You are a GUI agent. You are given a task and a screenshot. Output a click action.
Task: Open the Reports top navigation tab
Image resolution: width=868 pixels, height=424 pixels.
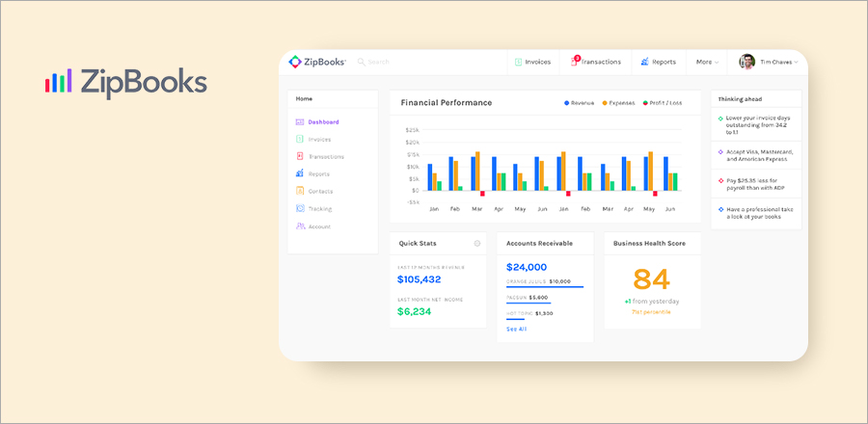click(659, 62)
